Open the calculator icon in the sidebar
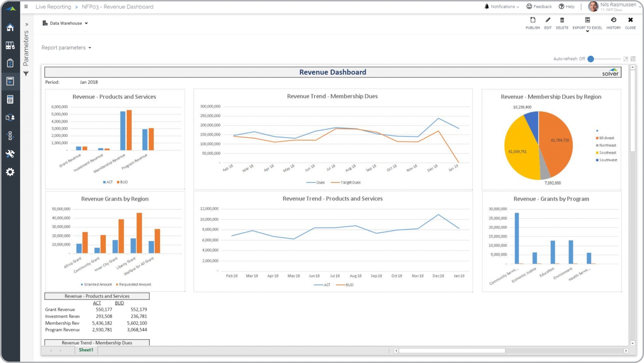The image size is (644, 363). point(10,100)
